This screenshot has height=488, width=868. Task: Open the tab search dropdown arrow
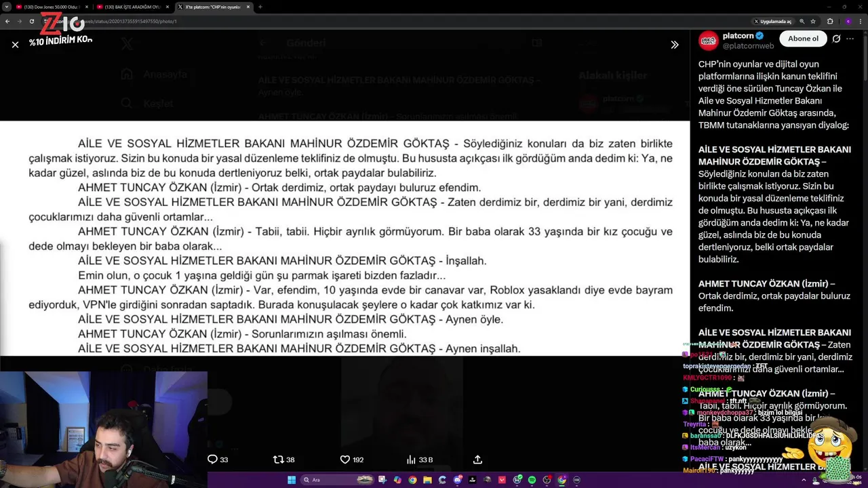[6, 7]
